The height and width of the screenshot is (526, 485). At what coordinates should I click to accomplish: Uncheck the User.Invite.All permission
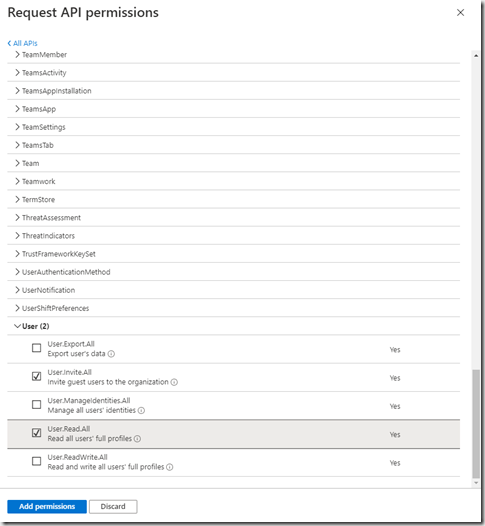point(37,376)
